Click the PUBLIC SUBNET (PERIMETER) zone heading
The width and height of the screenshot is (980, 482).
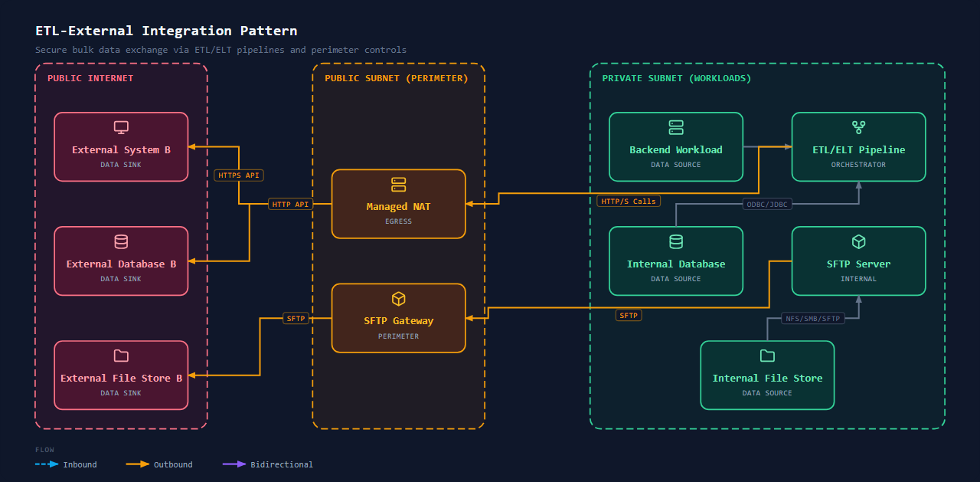(x=396, y=78)
